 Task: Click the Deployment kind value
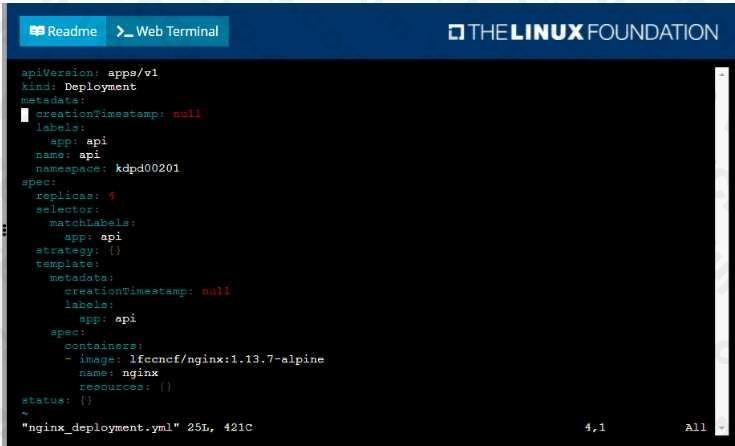[x=100, y=87]
